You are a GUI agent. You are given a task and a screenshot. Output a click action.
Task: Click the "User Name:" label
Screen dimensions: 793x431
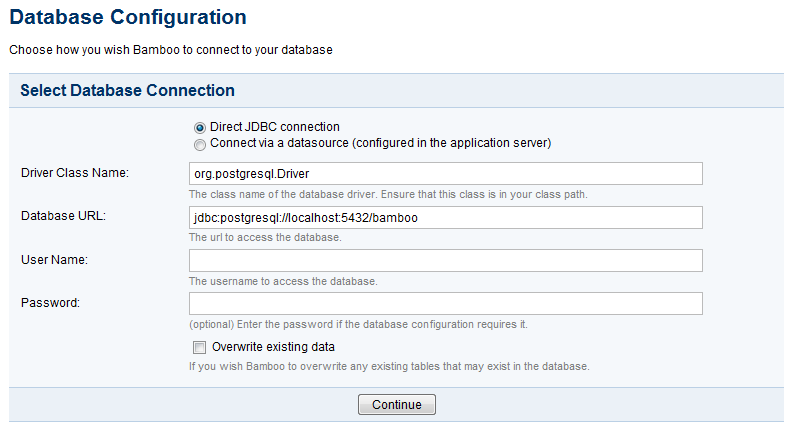point(54,260)
